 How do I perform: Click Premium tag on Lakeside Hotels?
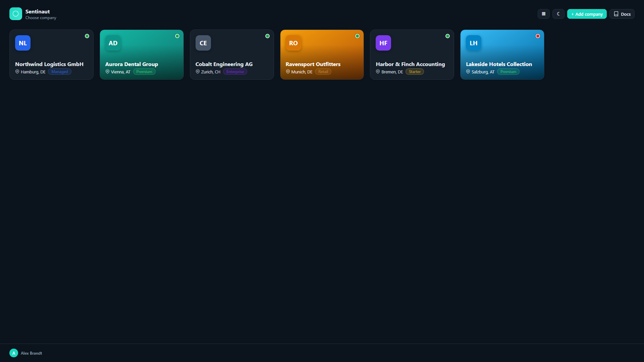pyautogui.click(x=508, y=72)
